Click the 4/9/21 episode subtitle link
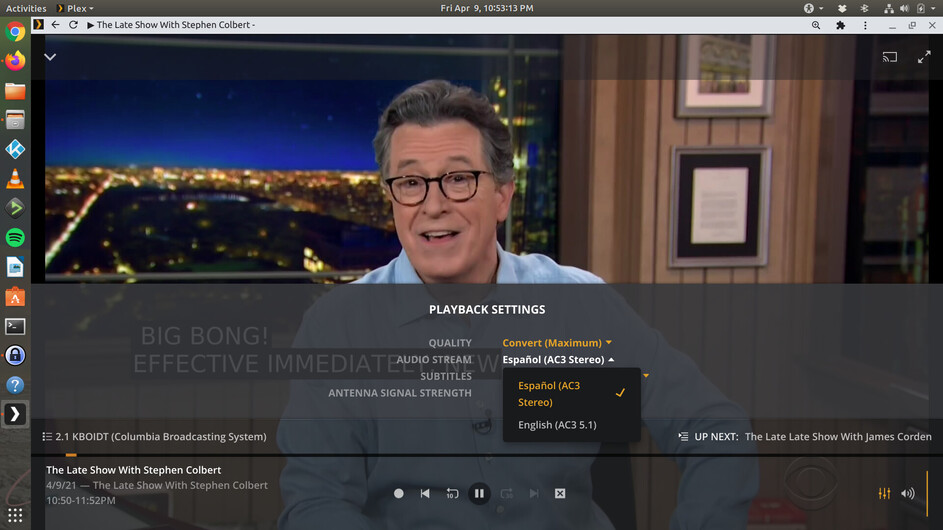The height and width of the screenshot is (530, 943). click(157, 485)
